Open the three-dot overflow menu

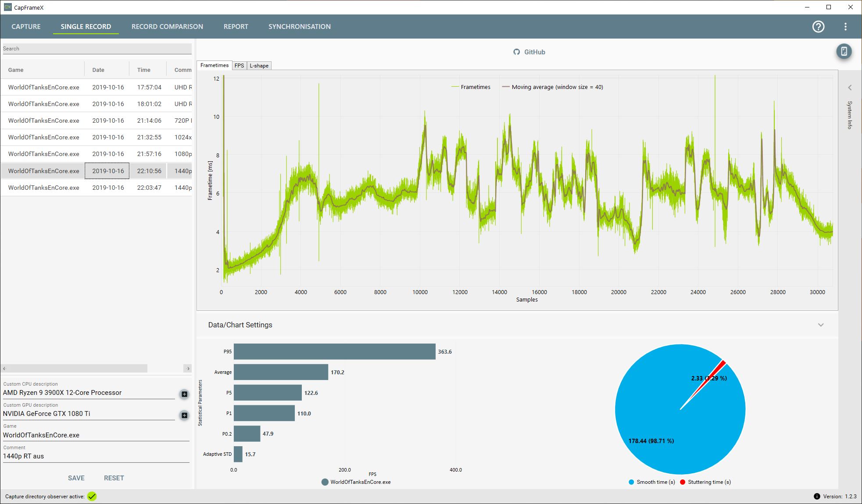tap(845, 27)
